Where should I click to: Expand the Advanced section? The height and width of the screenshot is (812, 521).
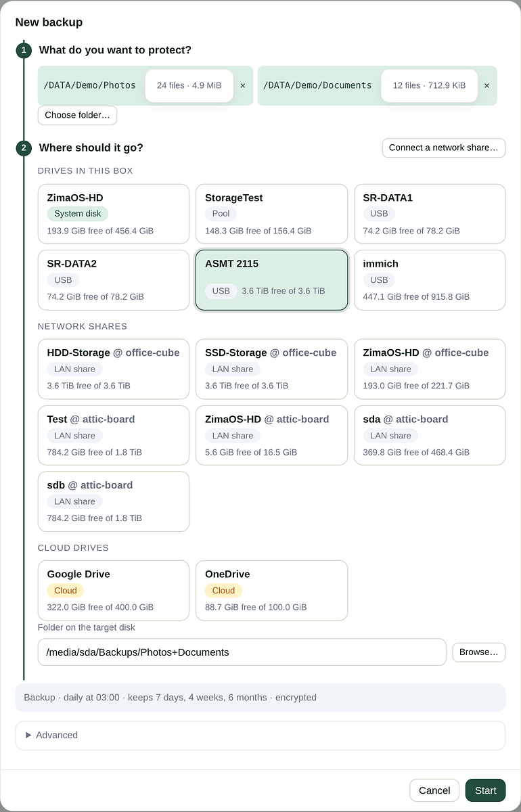coord(260,735)
